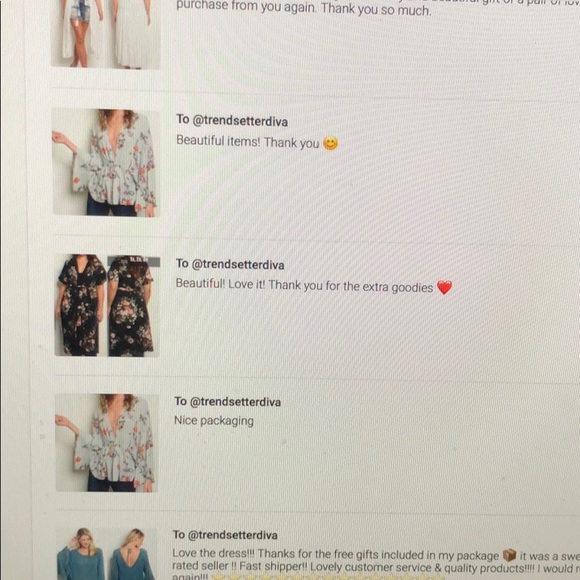This screenshot has height=580, width=580.
Task: Click the package box emoji
Action: coord(509,555)
